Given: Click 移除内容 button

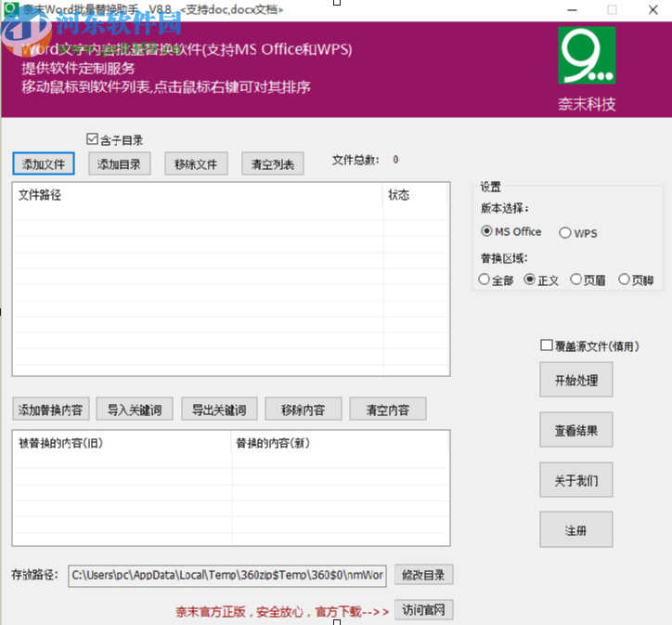Looking at the screenshot, I should 304,409.
